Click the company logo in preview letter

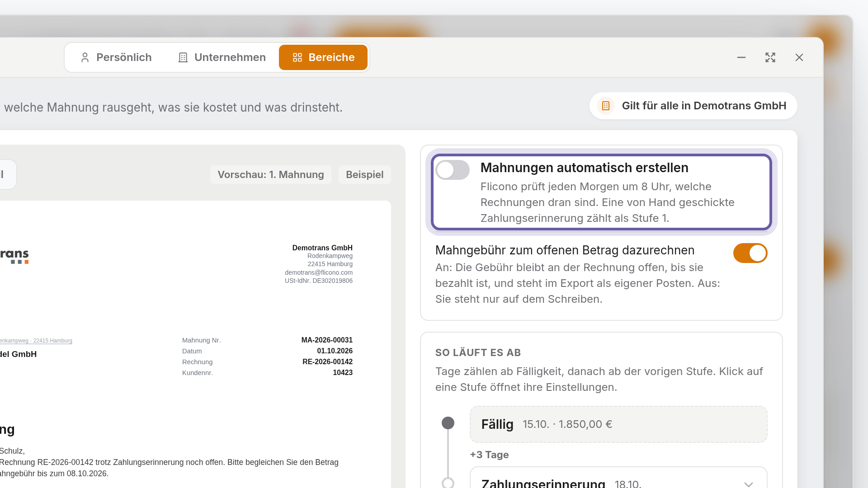coord(14,257)
